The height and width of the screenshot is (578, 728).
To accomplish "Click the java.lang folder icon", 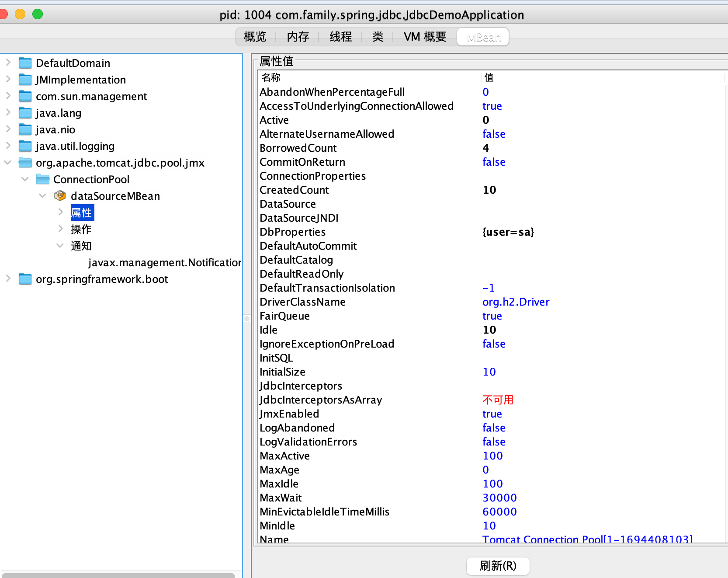I will tap(25, 113).
